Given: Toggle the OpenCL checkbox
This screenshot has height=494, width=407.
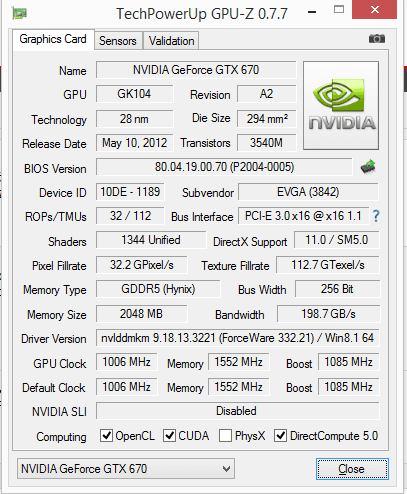Looking at the screenshot, I should tap(106, 435).
